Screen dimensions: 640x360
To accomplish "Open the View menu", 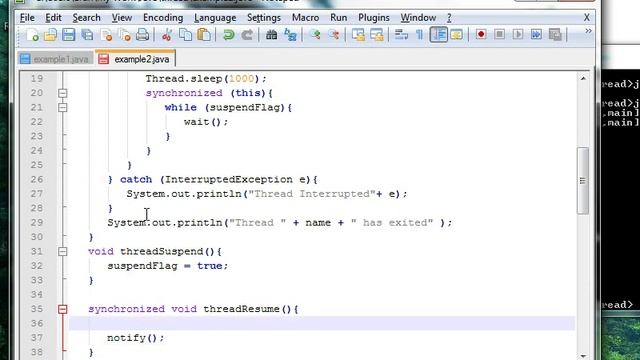I will [x=122, y=18].
